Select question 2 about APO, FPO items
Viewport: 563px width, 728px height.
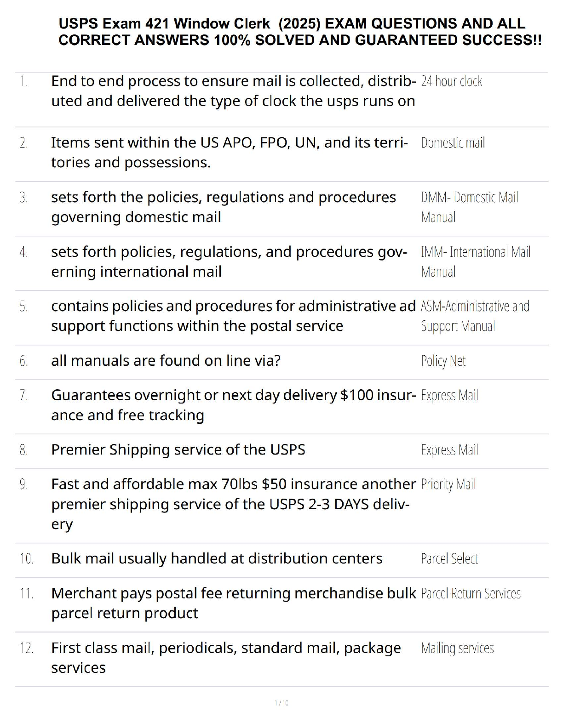click(x=230, y=153)
